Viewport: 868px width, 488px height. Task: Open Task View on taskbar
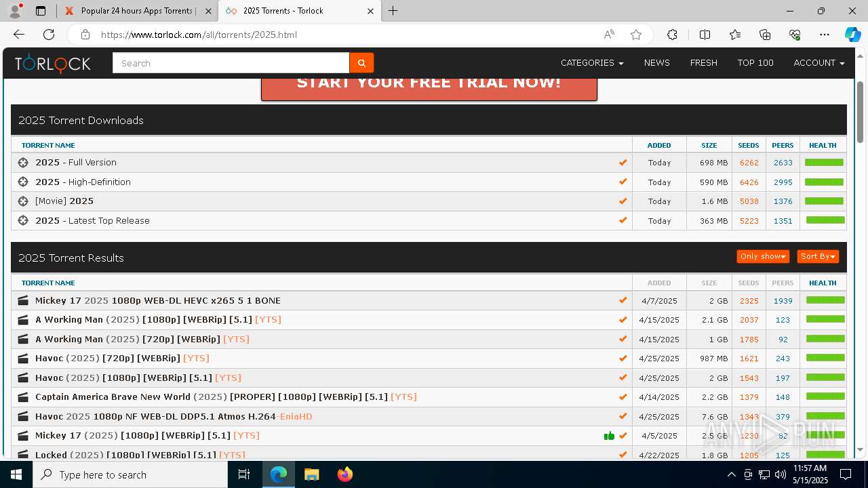245,474
